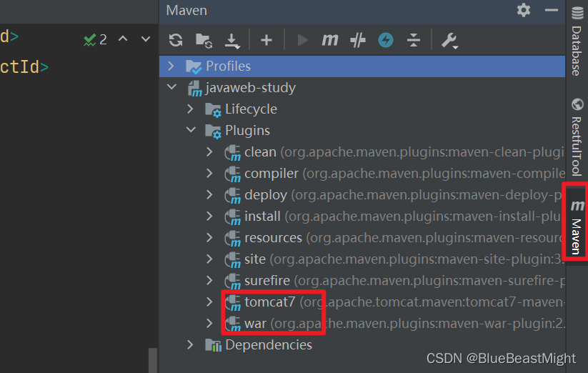The width and height of the screenshot is (588, 373).
Task: Select the Plugins folder
Action: (x=362, y=131)
